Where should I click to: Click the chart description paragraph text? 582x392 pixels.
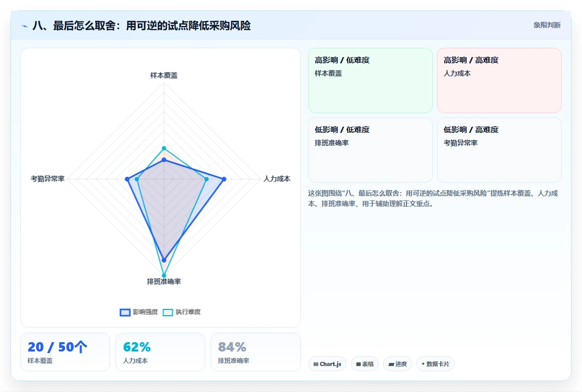click(433, 198)
